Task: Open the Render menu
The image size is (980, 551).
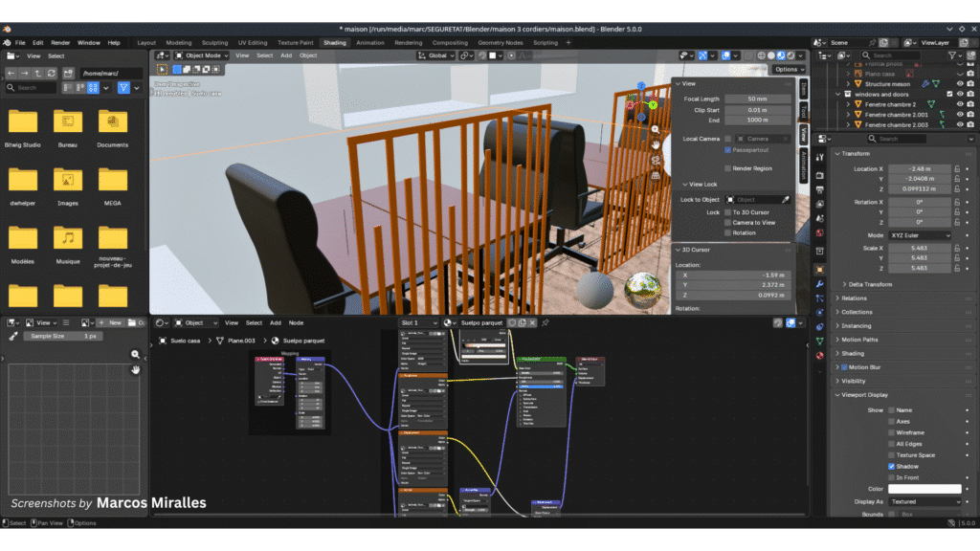Action: pyautogui.click(x=60, y=43)
